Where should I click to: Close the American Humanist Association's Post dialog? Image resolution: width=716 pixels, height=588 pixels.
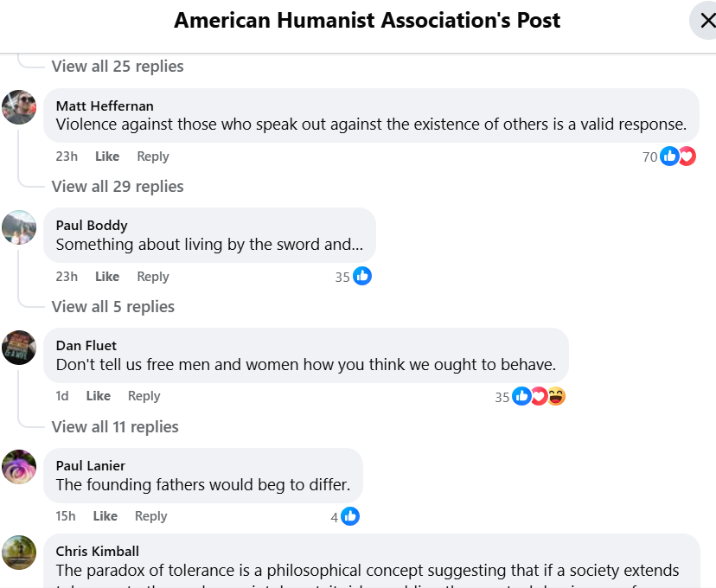point(706,21)
